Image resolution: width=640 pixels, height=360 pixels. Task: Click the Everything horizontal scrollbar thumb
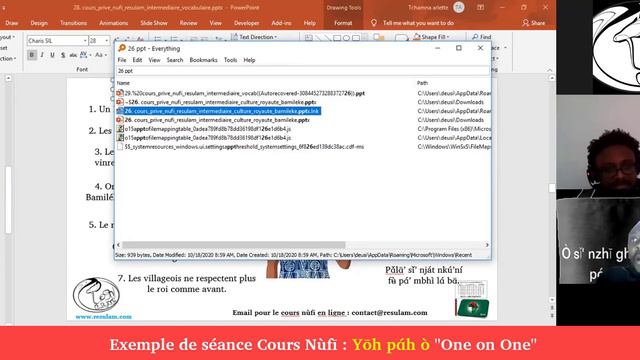tap(233, 245)
